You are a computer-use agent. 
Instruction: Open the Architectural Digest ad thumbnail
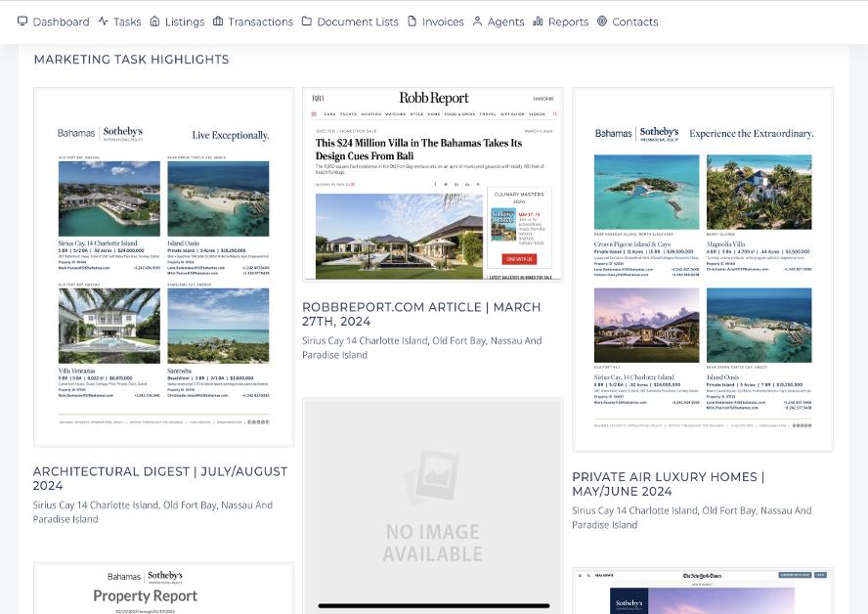[164, 267]
